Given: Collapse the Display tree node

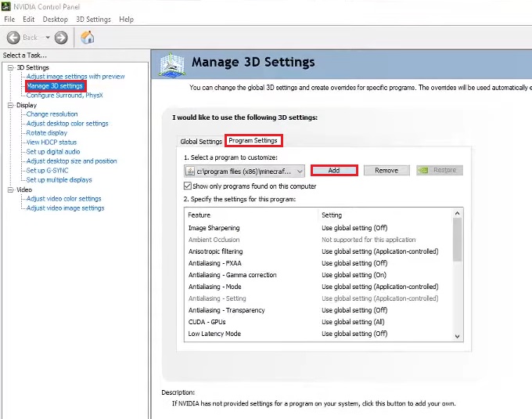Looking at the screenshot, I should [10, 105].
